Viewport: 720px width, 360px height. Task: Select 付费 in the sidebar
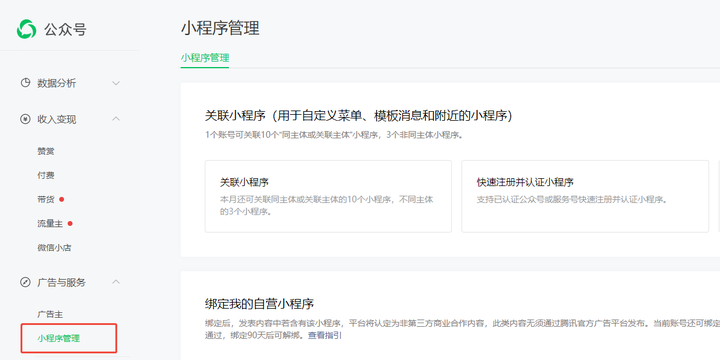coord(46,175)
